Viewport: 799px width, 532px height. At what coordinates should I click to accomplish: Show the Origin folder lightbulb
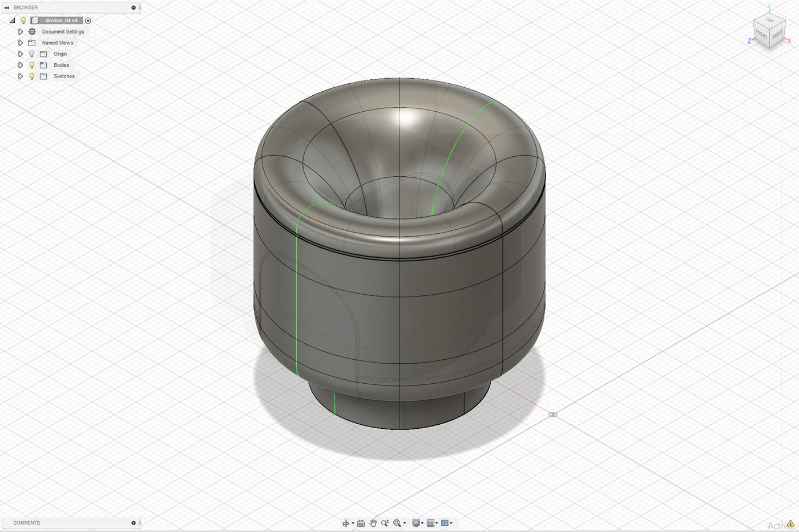pyautogui.click(x=31, y=54)
